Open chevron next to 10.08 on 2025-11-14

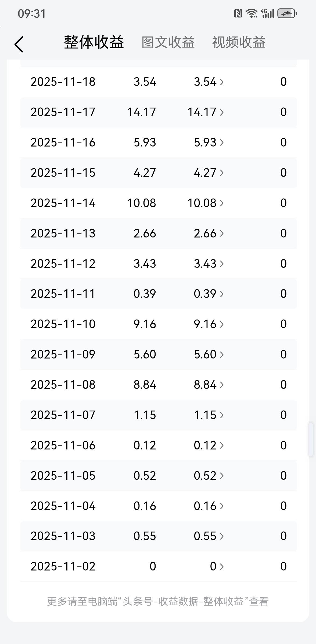(222, 203)
